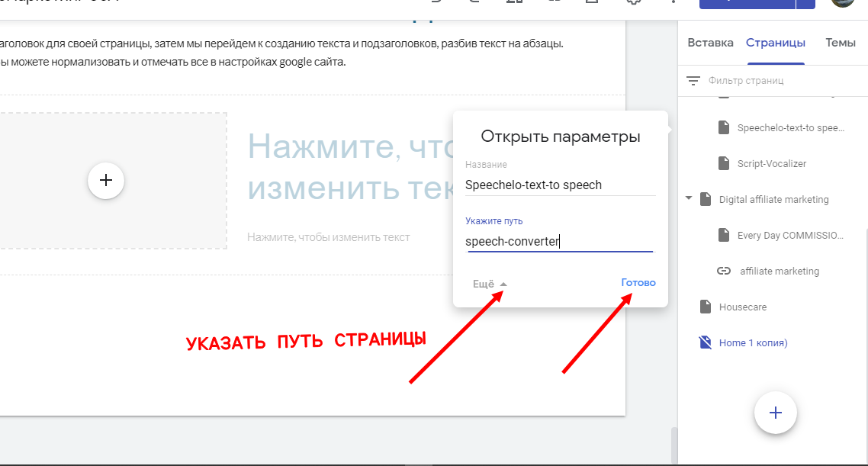
Task: Click the hidden-page icon of Home 1 копия)
Action: [706, 342]
